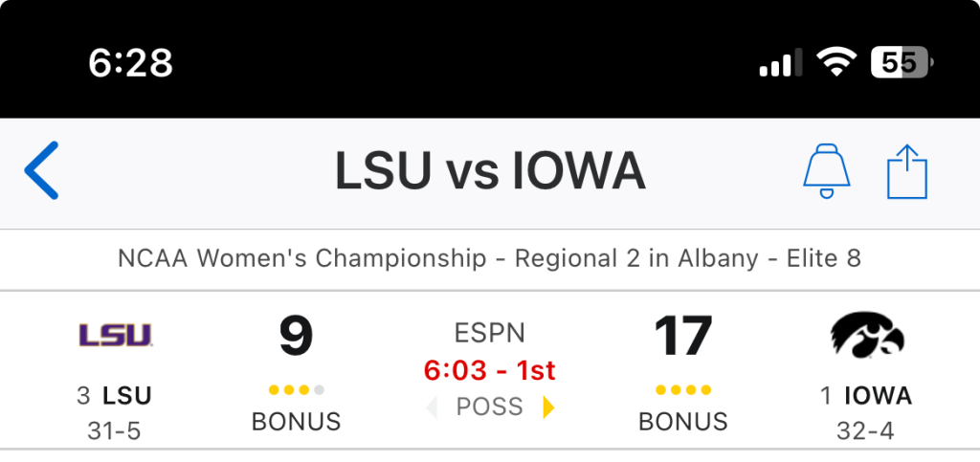Tap the ESPN broadcast label
Image resolution: width=980 pixels, height=462 pixels.
(x=490, y=334)
